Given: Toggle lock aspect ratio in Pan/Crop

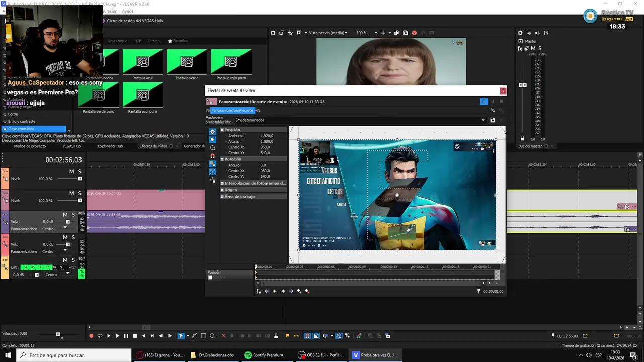Looking at the screenshot, I should click(212, 164).
